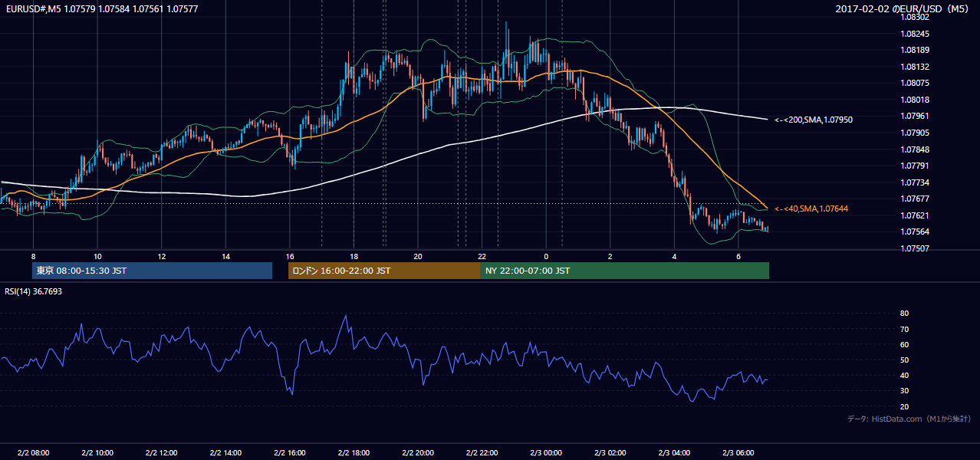Click hour label 18 under the price chart
Image resolution: width=980 pixels, height=460 pixels.
click(354, 256)
